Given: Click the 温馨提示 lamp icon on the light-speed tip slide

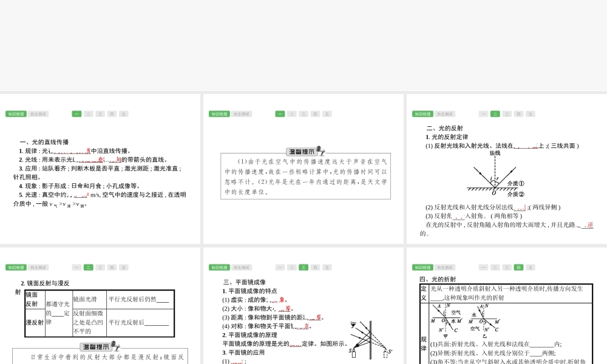Looking at the screenshot, I should [x=320, y=150].
